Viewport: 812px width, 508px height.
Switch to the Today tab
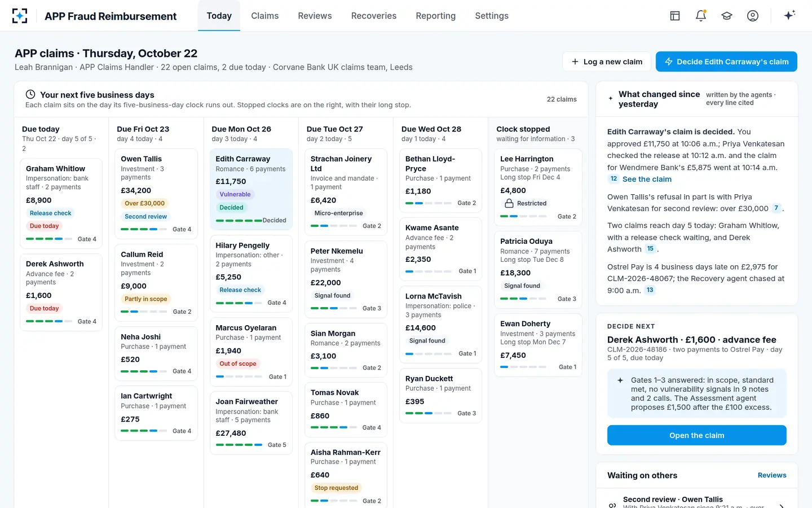click(219, 16)
